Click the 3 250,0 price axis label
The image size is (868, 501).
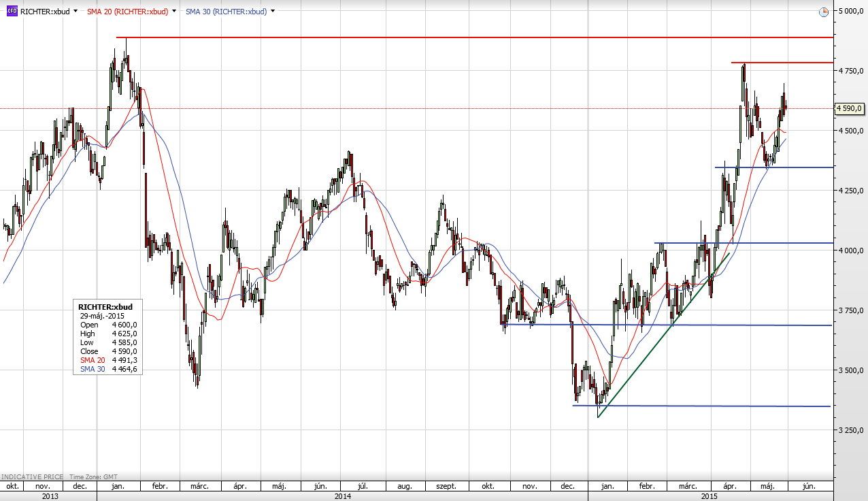click(x=851, y=430)
